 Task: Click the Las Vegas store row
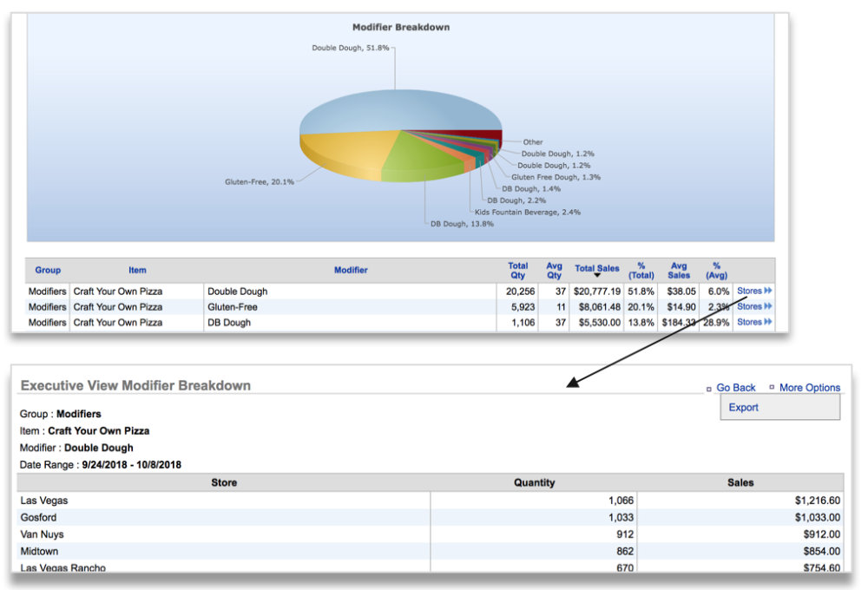click(431, 501)
